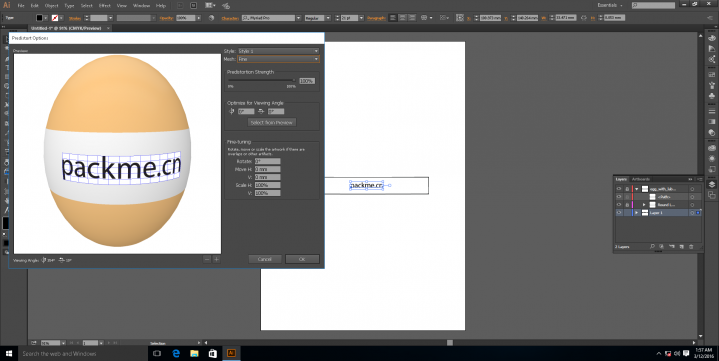Screen dimensions: 719x361
Task: Click the Predistortion Strength slider handle
Action: [293, 80]
